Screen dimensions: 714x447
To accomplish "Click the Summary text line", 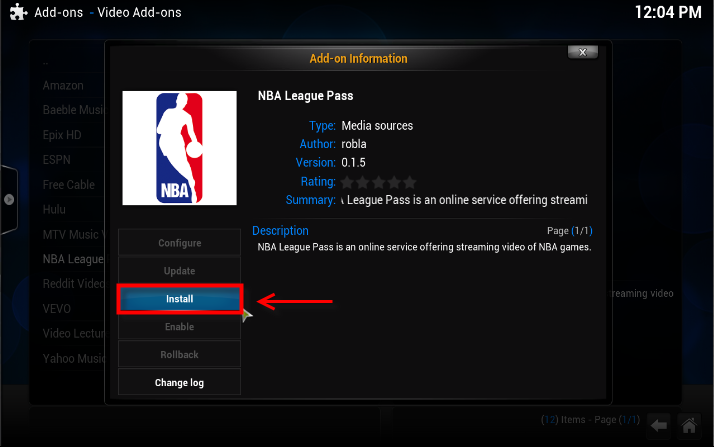I will point(464,200).
